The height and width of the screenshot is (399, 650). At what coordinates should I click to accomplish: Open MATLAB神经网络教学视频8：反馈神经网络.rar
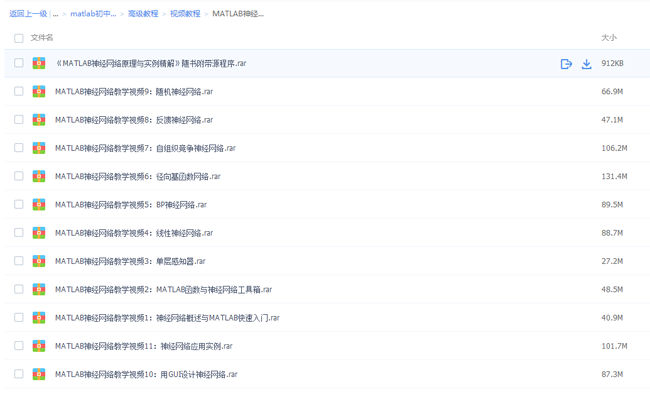(134, 120)
